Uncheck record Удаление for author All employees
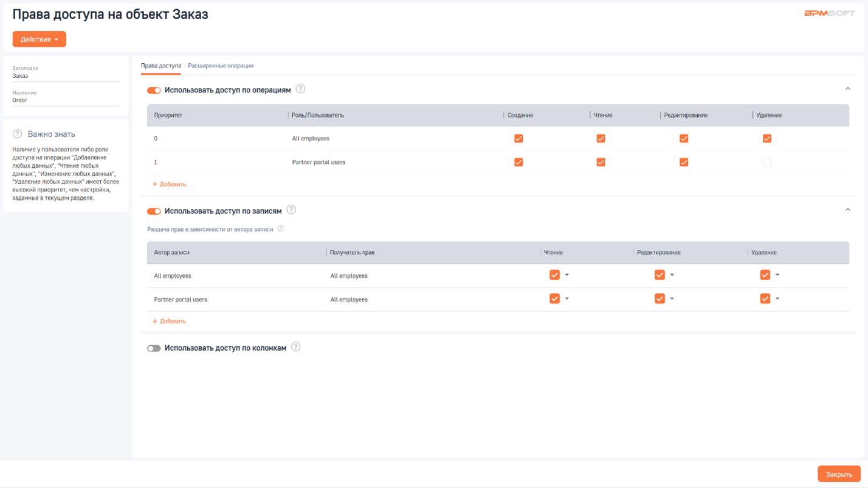This screenshot has width=868, height=488. point(765,275)
